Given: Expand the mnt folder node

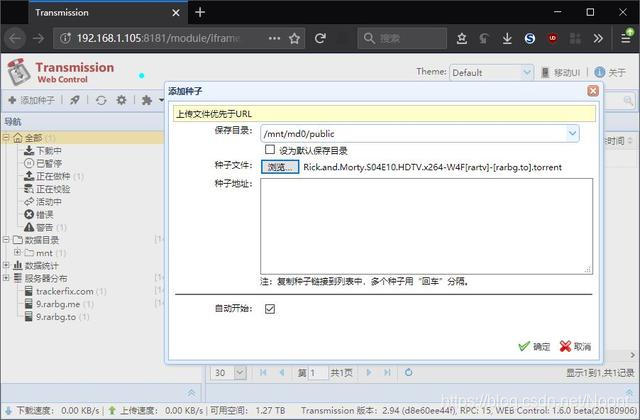Looking at the screenshot, I should 17,253.
